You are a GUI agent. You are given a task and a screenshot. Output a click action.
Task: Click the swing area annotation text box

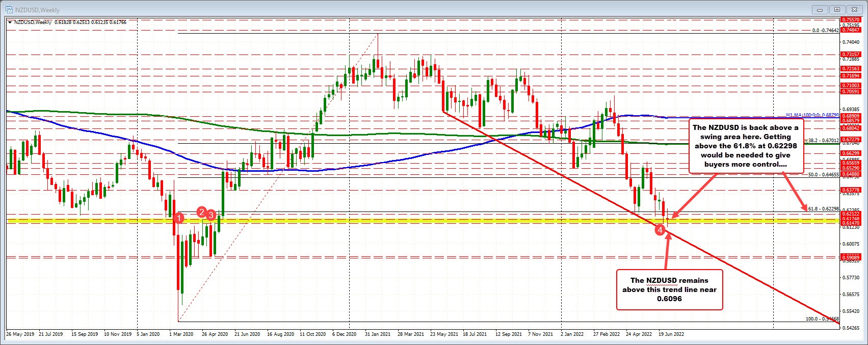746,146
